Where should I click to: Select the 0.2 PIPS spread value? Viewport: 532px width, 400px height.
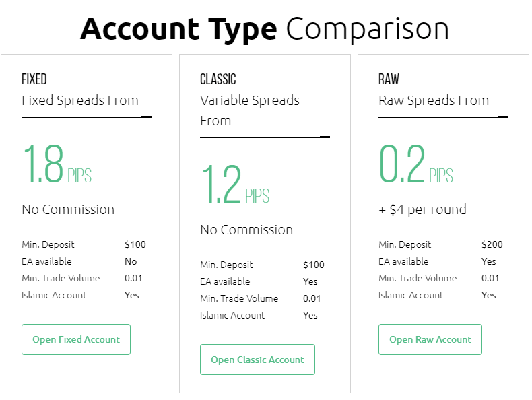[416, 164]
